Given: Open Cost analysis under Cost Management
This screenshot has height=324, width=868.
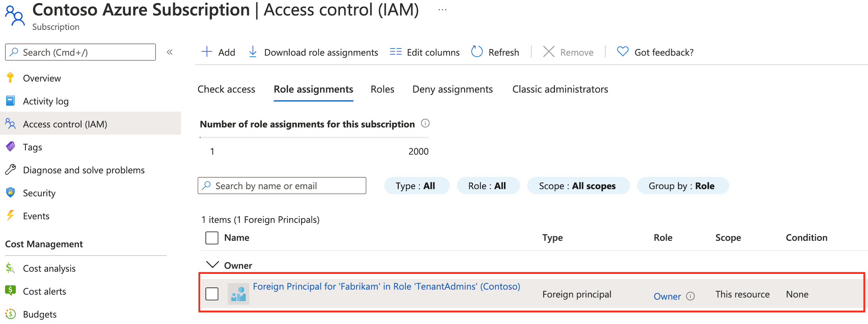Looking at the screenshot, I should (49, 268).
